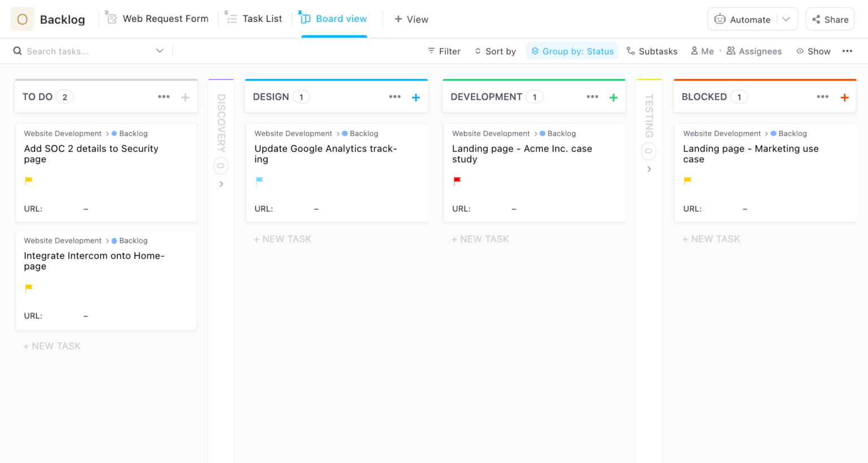
Task: Open the Filter icon
Action: click(x=431, y=51)
